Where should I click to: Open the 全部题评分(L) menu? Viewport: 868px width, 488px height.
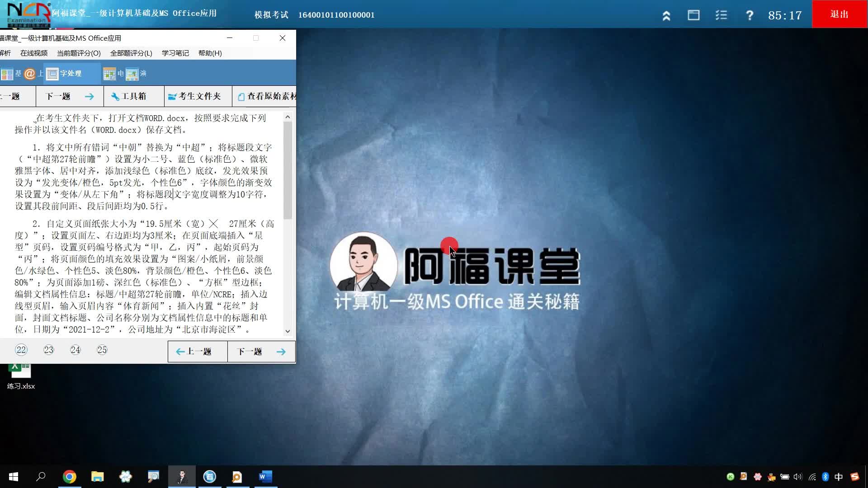click(x=131, y=53)
